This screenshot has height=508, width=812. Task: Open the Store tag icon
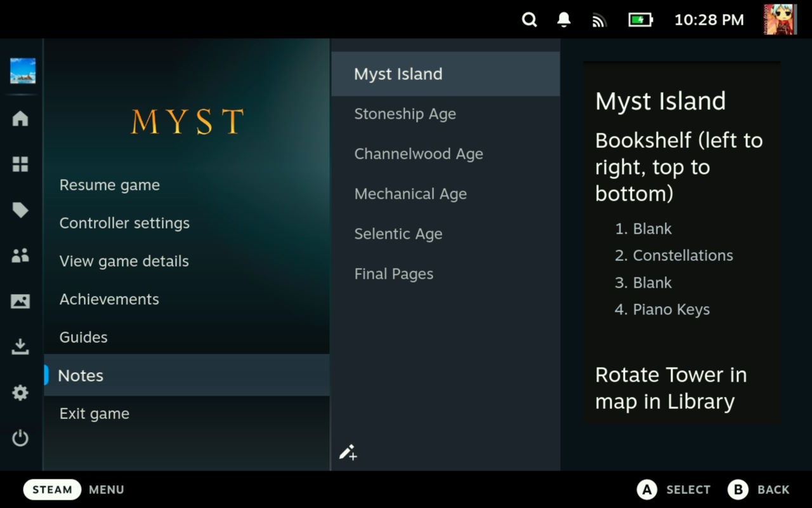(x=20, y=210)
